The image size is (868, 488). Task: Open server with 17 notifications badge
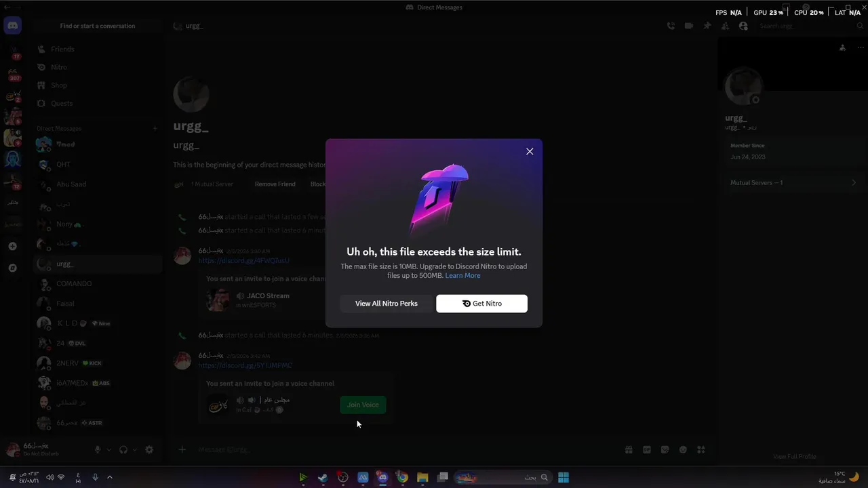coord(12,52)
